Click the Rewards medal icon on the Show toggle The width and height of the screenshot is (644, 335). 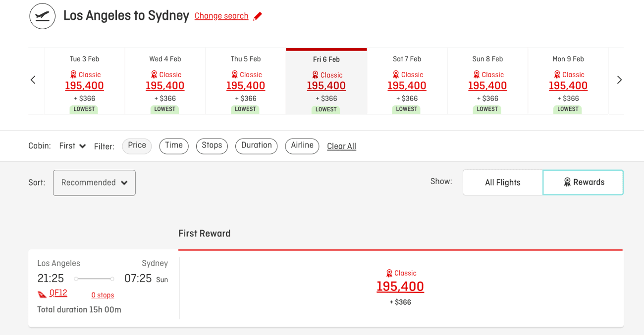pos(566,182)
